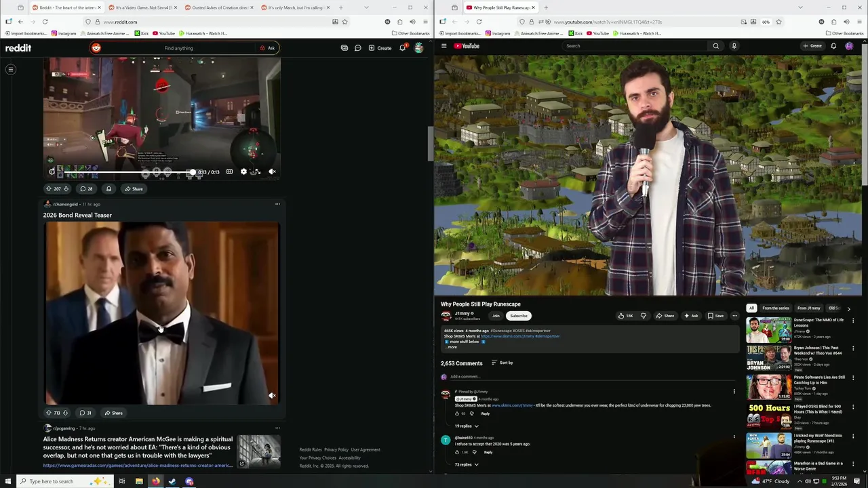Share the first Reddit post

tap(134, 189)
